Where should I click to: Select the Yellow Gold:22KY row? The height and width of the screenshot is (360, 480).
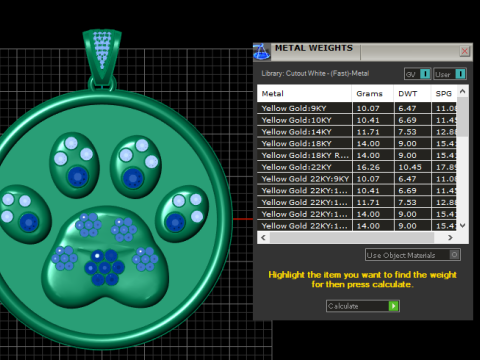357,167
